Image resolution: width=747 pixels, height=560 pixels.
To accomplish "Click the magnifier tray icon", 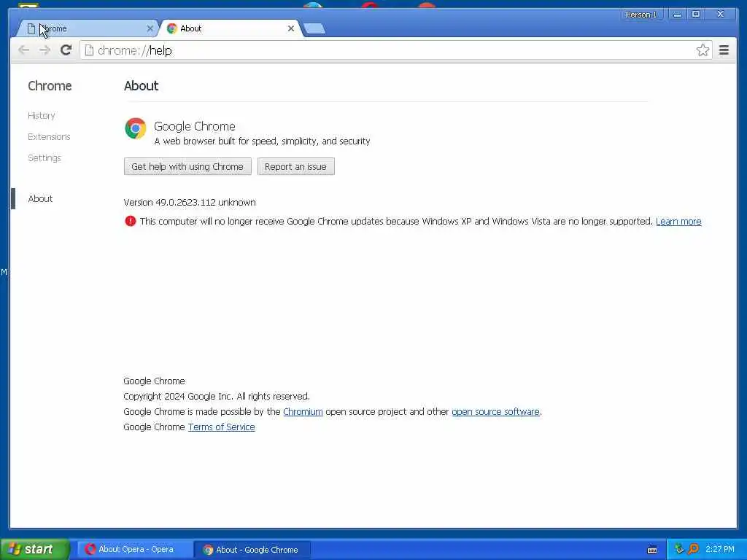I will [x=694, y=549].
